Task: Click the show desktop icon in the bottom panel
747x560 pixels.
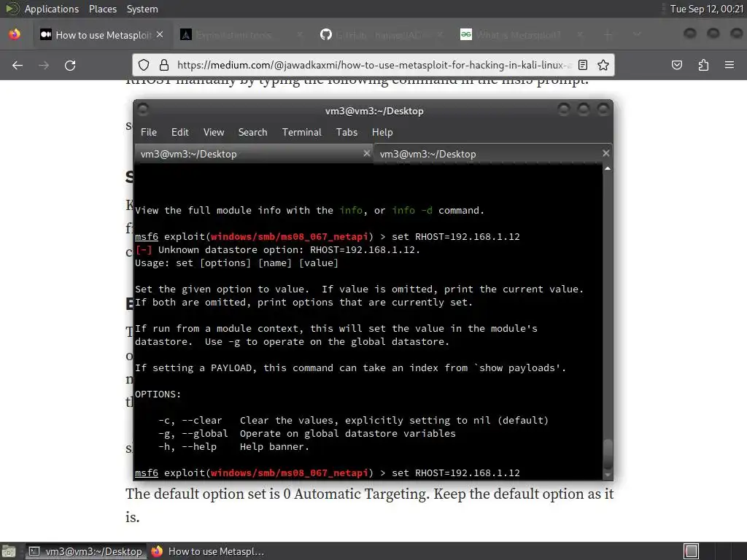Action: click(9, 551)
